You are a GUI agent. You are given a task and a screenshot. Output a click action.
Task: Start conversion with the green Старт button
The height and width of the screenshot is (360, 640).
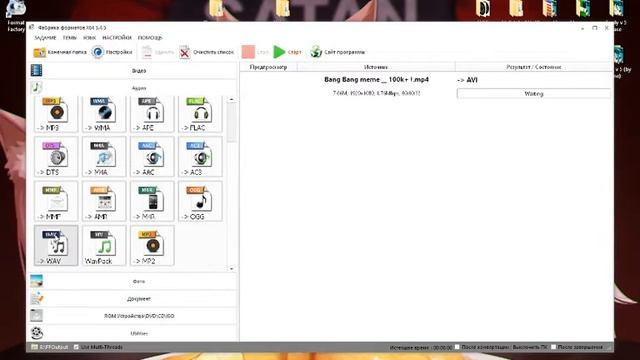point(287,52)
